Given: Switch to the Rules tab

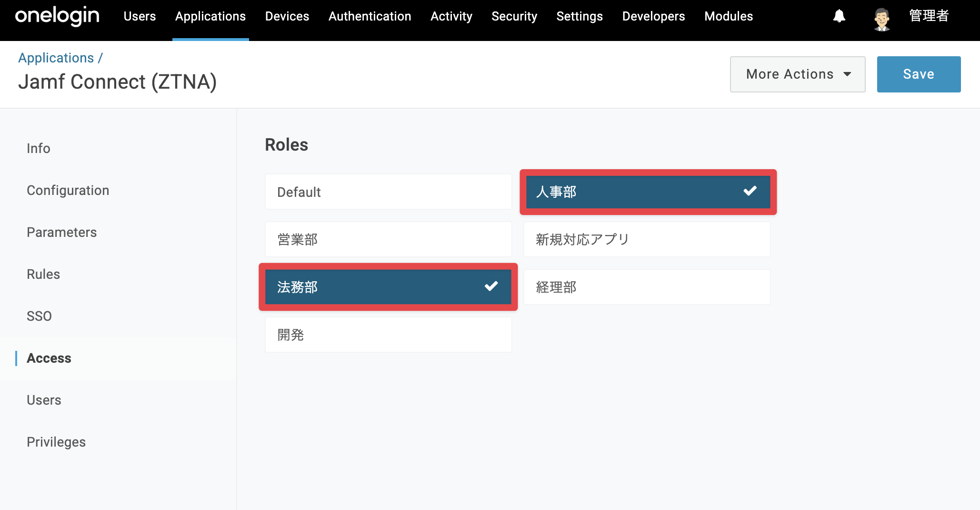Looking at the screenshot, I should click(43, 274).
